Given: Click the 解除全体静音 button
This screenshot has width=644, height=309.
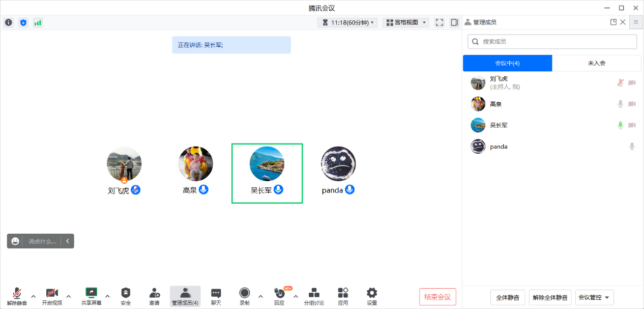Looking at the screenshot, I should [x=550, y=297].
